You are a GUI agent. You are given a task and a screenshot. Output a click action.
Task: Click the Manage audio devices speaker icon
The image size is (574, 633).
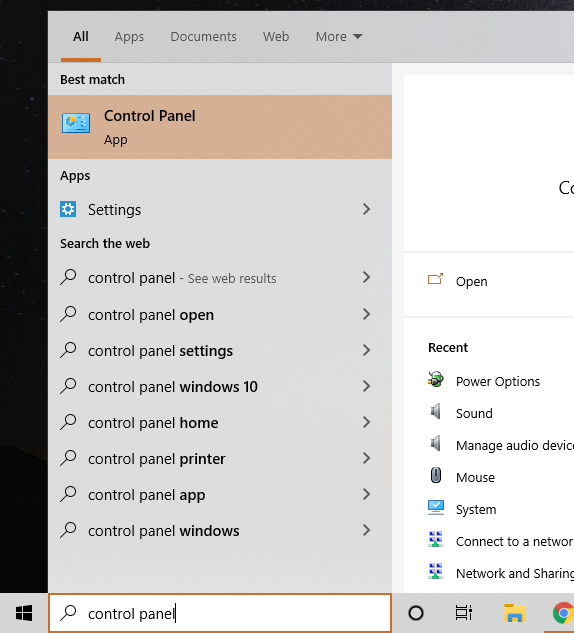[436, 444]
